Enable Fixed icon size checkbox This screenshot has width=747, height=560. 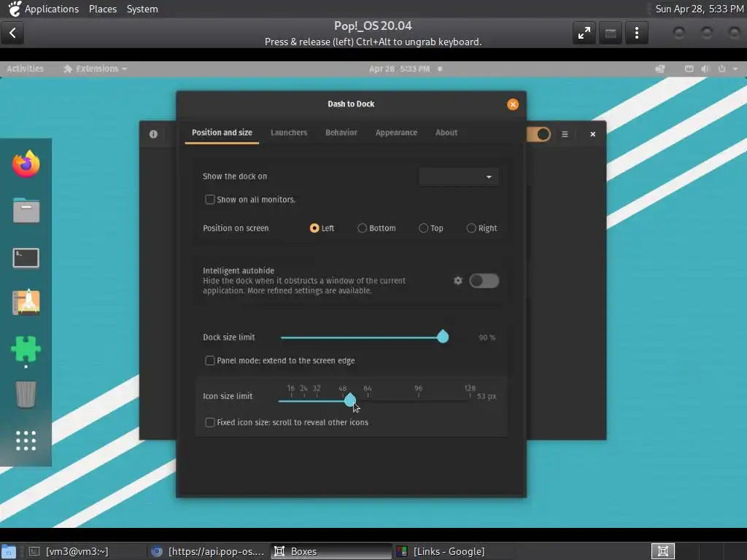coord(209,422)
